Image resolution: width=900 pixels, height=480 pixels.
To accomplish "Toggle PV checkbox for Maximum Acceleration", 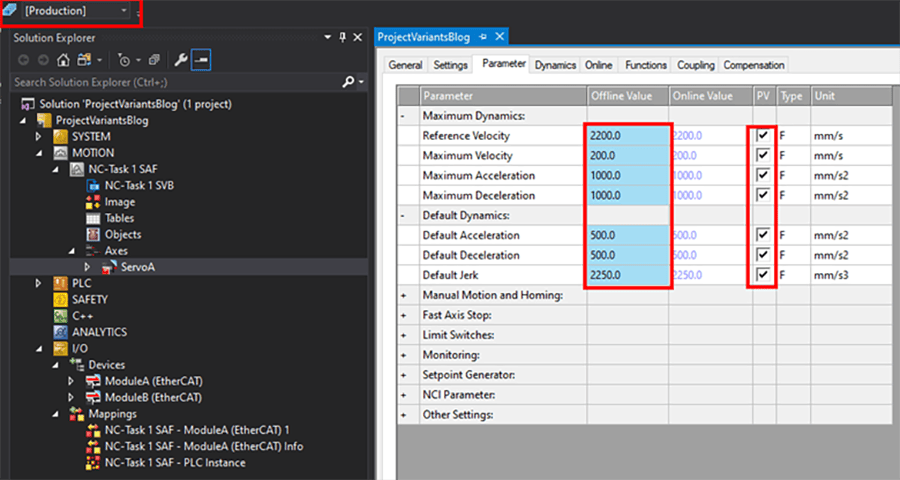I will 762,175.
